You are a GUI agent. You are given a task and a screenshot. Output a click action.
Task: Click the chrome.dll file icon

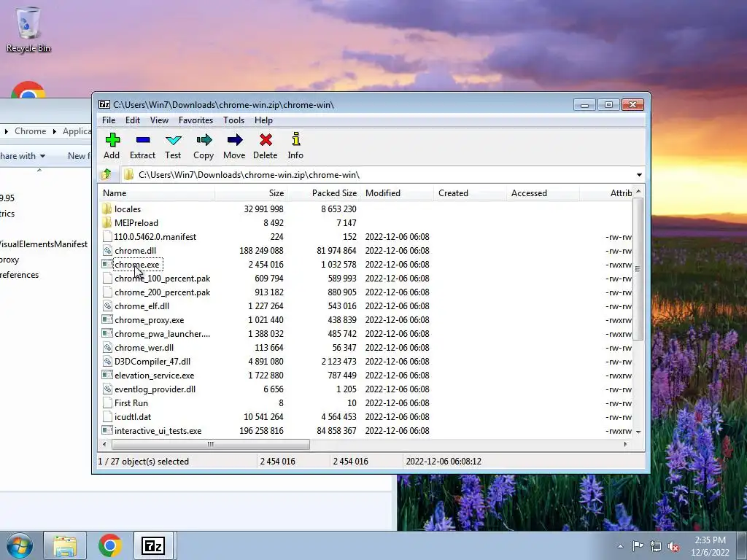coord(107,251)
